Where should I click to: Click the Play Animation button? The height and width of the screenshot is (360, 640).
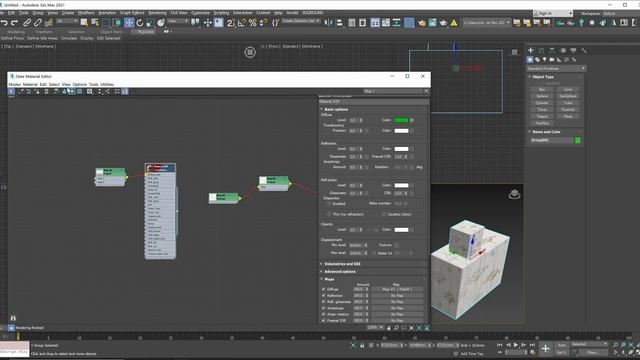(516, 345)
